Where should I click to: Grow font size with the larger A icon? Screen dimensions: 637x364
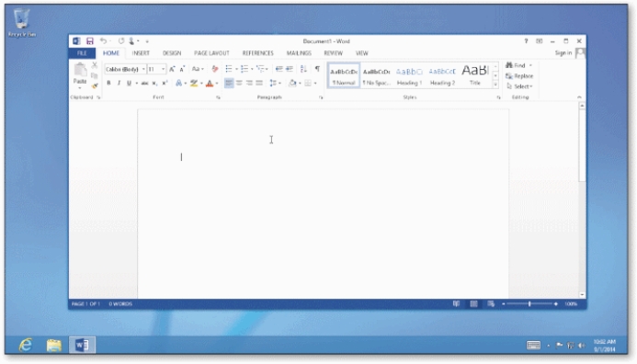click(172, 69)
